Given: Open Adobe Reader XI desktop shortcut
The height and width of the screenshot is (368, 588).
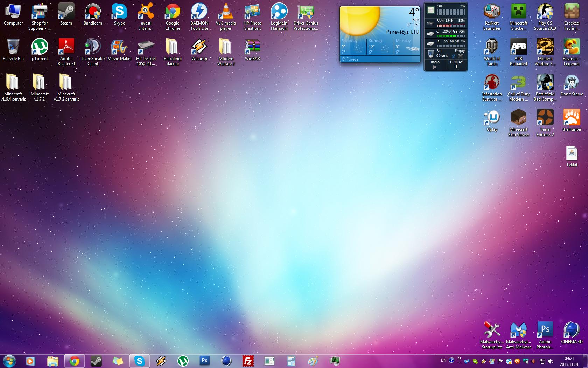Looking at the screenshot, I should (66, 52).
